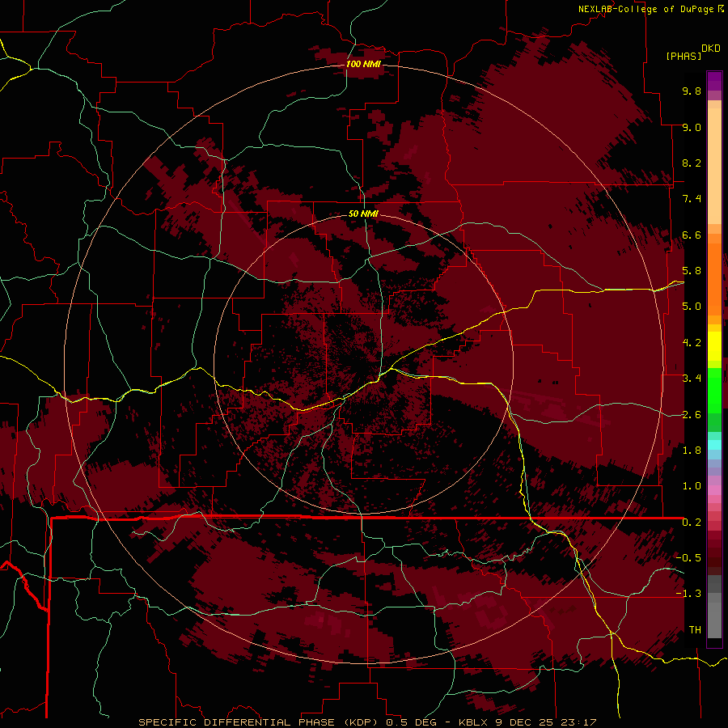Click the bright green segment of the color bar
Image resolution: width=728 pixels, height=728 pixels.
714,391
